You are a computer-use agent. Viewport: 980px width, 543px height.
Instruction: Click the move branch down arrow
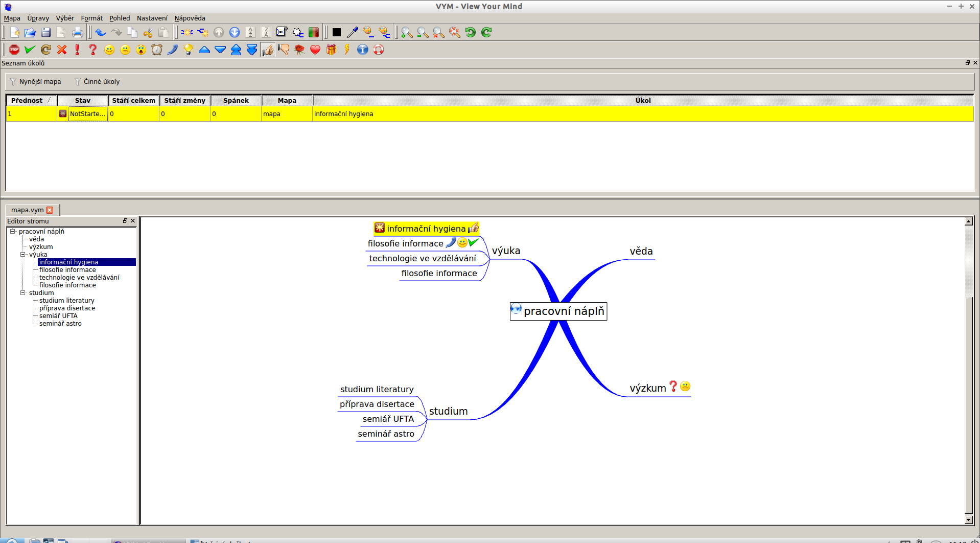pyautogui.click(x=235, y=33)
